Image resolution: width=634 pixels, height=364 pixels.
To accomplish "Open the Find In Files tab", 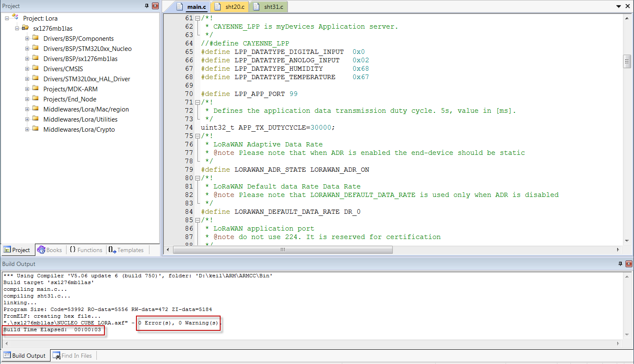I will [72, 356].
